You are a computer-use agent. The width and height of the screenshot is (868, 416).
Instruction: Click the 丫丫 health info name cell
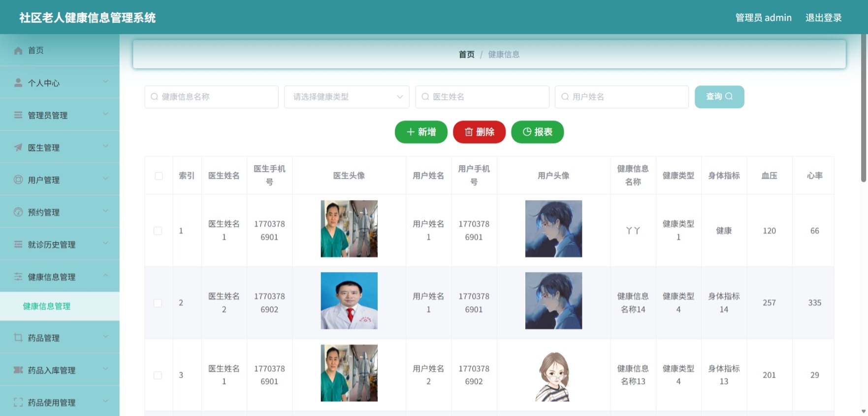tap(633, 231)
